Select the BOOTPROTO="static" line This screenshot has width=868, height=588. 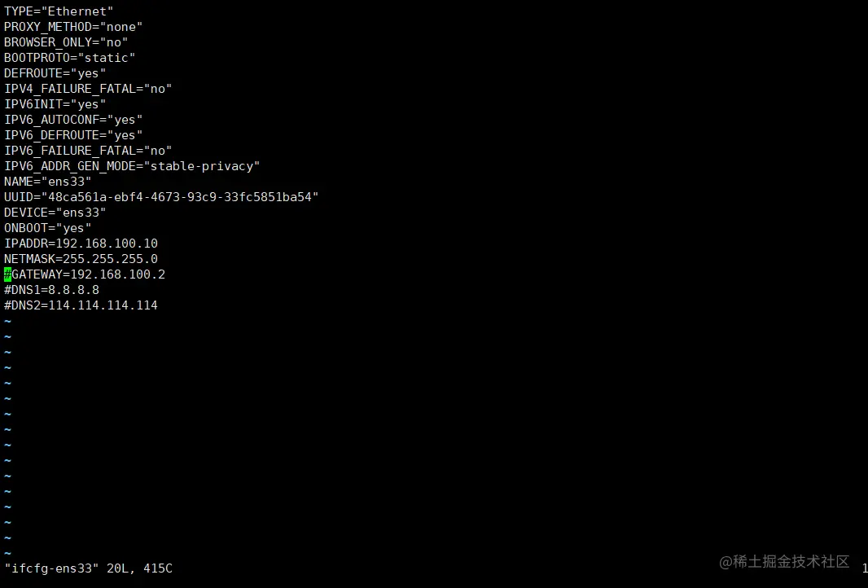[69, 58]
